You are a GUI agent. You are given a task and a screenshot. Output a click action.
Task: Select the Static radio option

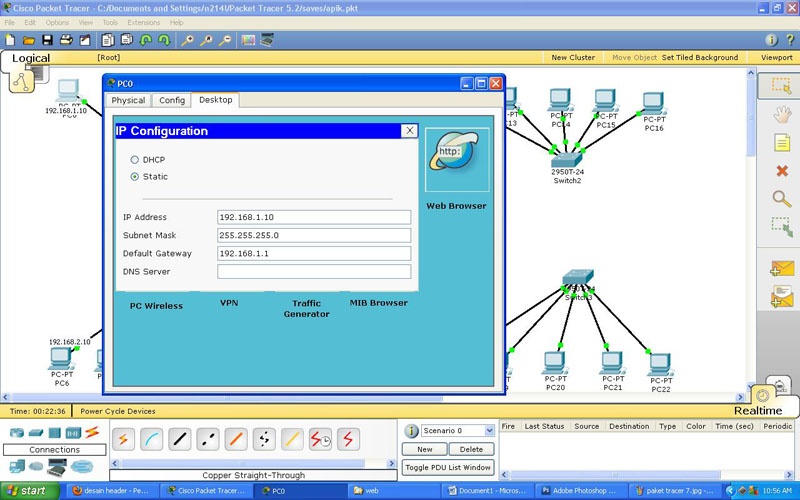pyautogui.click(x=135, y=177)
